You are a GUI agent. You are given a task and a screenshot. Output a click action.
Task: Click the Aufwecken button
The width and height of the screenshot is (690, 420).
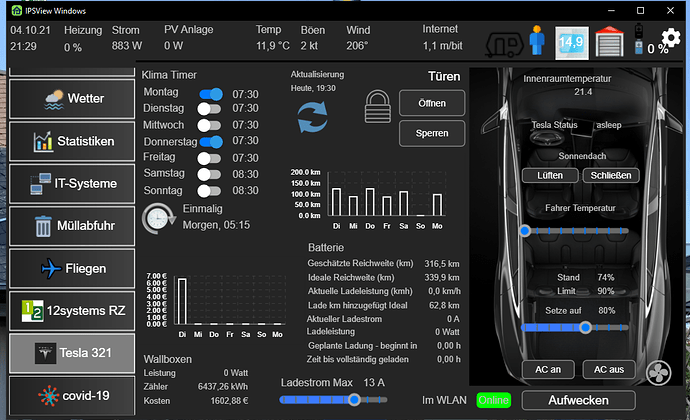click(578, 400)
